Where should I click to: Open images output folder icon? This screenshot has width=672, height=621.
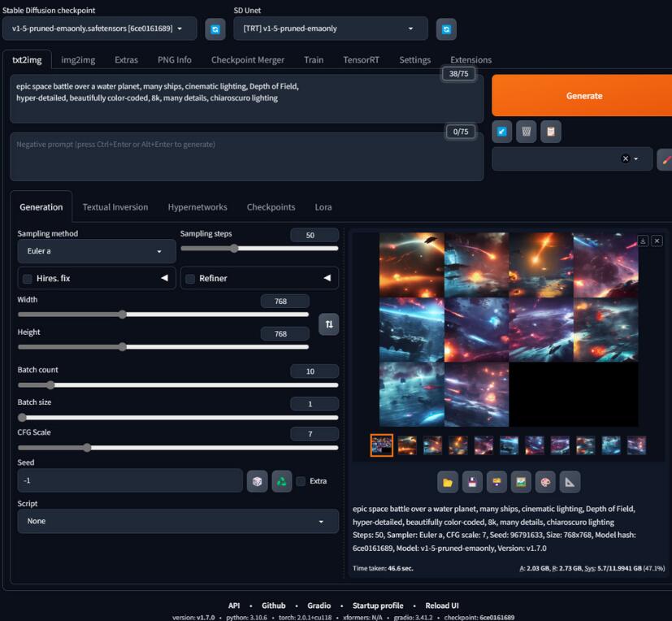tap(448, 482)
